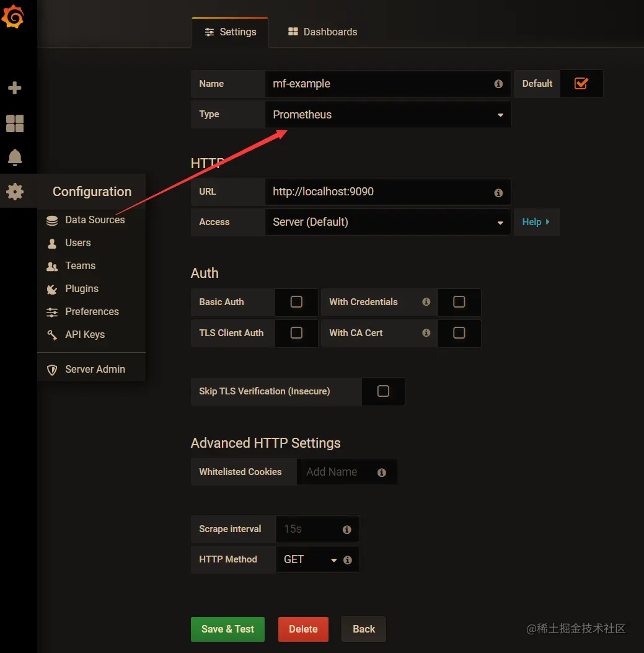Screen dimensions: 644x653
Task: Enable the With Credentials checkbox
Action: point(459,301)
